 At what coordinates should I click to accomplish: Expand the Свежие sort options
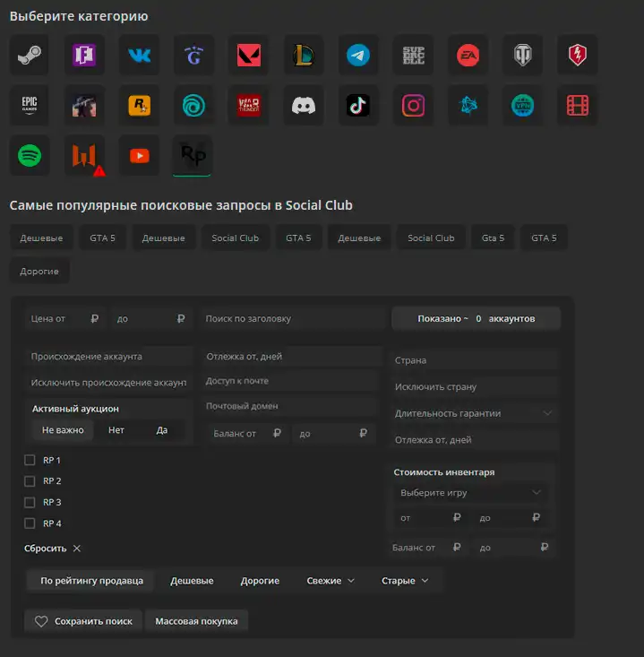point(331,581)
